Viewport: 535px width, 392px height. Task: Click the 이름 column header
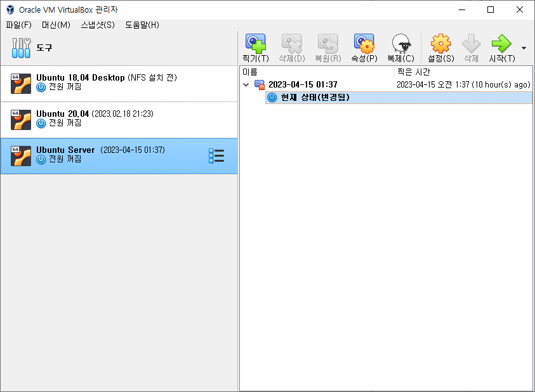point(317,72)
